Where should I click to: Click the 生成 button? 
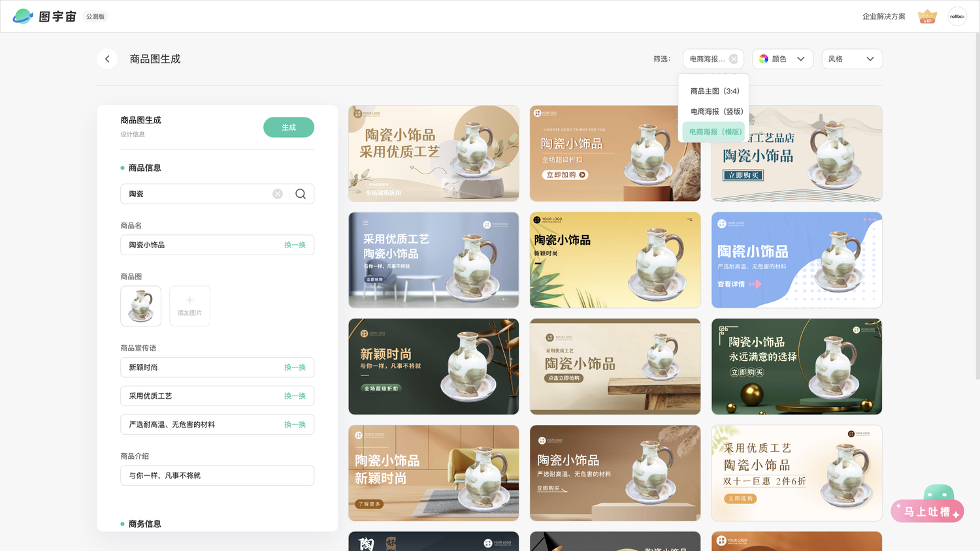[x=289, y=127]
